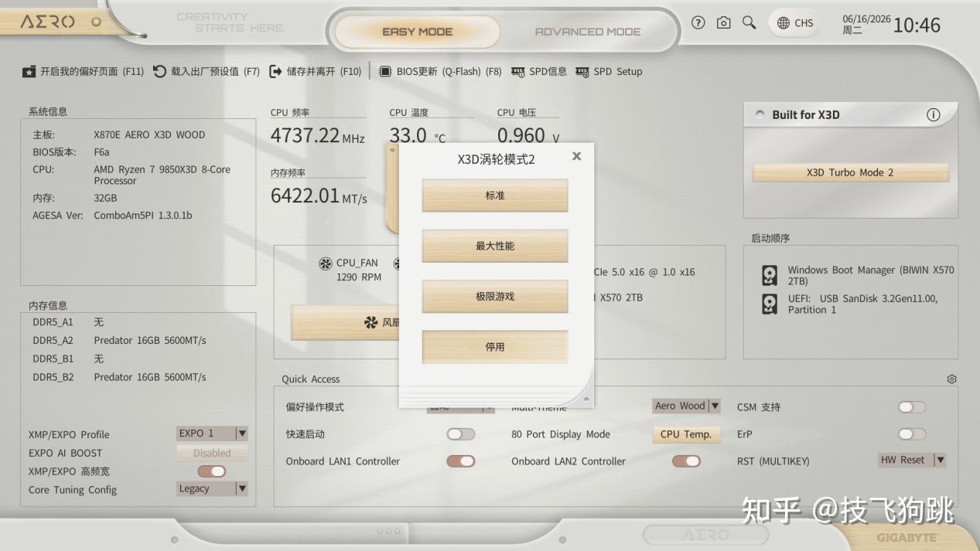Open the CHS language selector
The image size is (980, 551).
click(795, 23)
